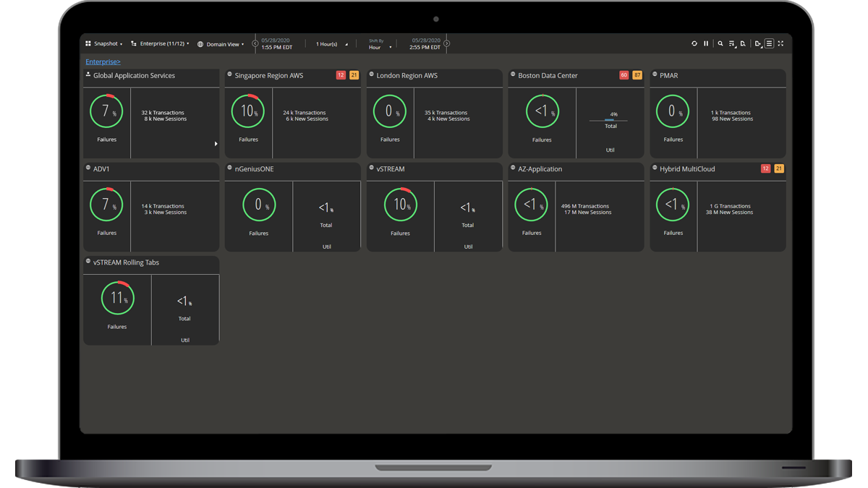Viewport: 868px width, 488px height.
Task: Click the "32 k Transactions" text
Action: pos(163,113)
